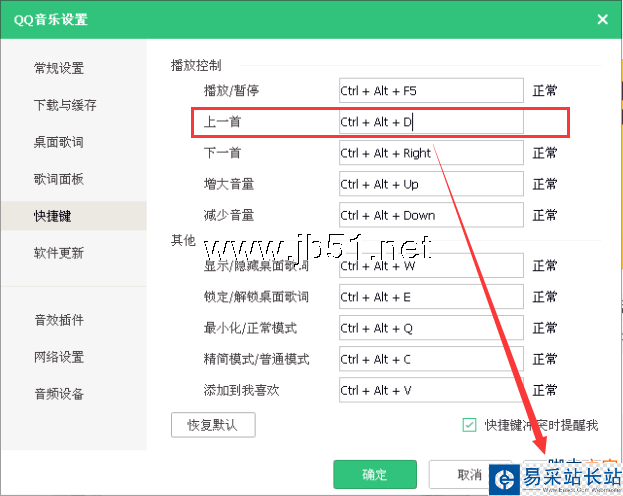This screenshot has width=623, height=496.
Task: Open the 常规设置 section
Action: [x=59, y=68]
